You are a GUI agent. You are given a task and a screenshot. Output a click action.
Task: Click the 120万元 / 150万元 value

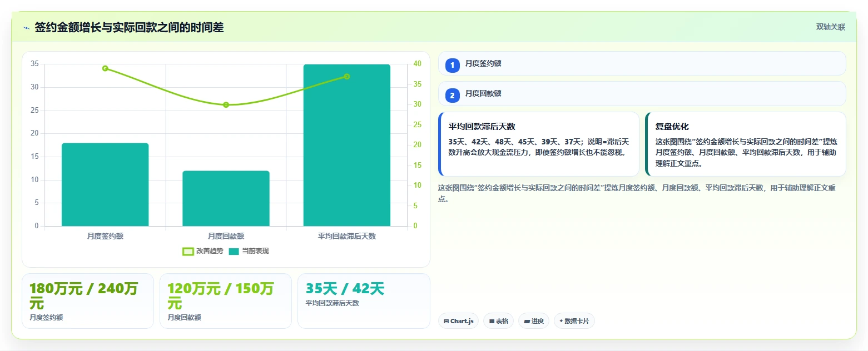click(x=221, y=296)
